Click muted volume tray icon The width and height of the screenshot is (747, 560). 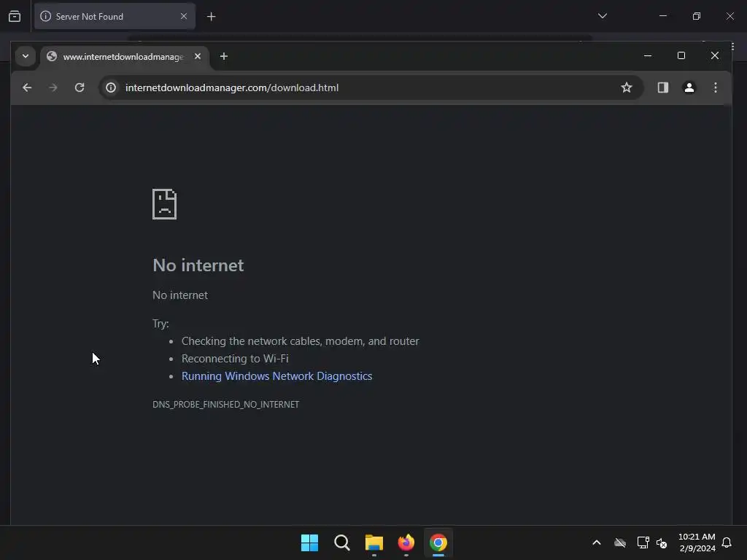pyautogui.click(x=661, y=542)
